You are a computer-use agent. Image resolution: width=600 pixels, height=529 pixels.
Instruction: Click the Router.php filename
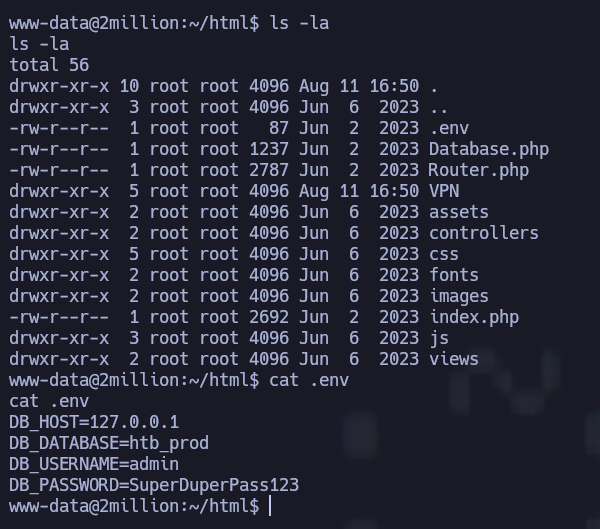coord(478,170)
